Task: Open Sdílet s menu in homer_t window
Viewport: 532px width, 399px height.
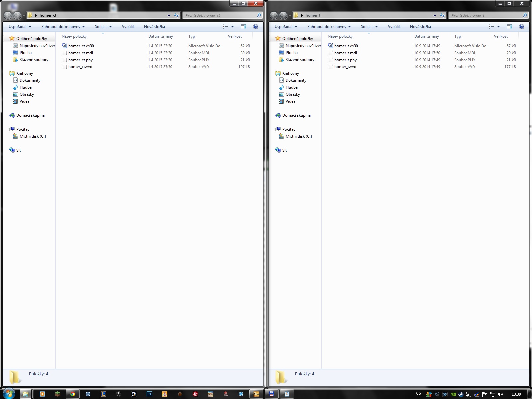Action: coord(369,27)
